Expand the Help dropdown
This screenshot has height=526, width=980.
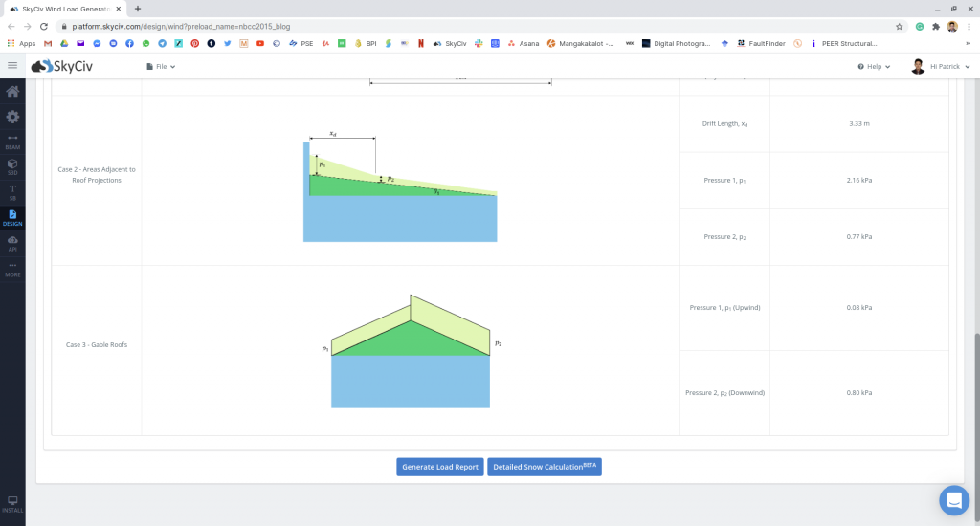click(874, 67)
